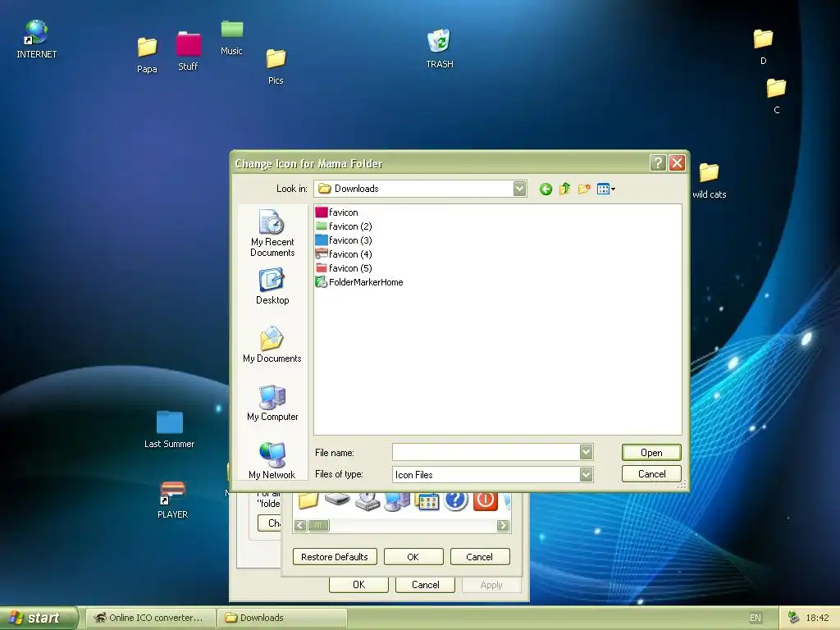Jump to My Computer place

click(272, 403)
